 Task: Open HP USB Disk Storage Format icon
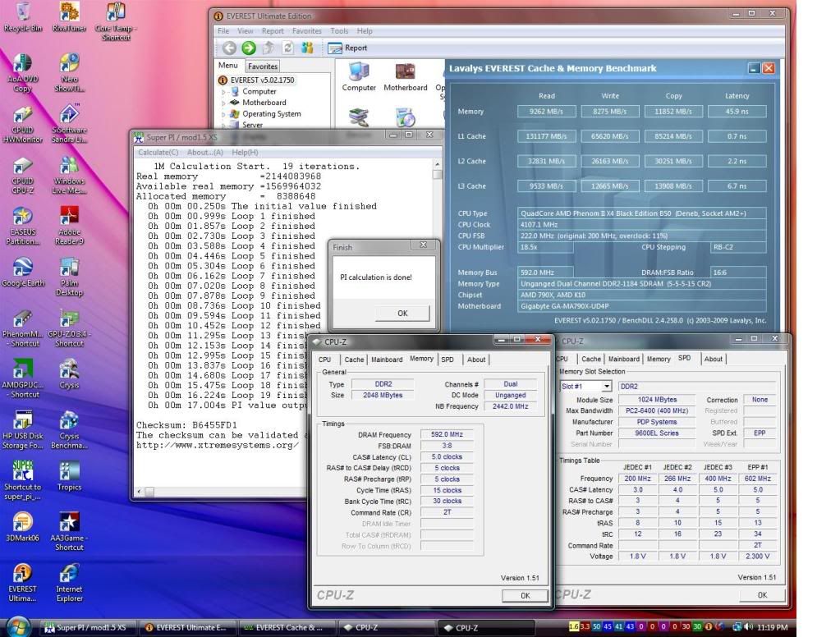click(22, 429)
